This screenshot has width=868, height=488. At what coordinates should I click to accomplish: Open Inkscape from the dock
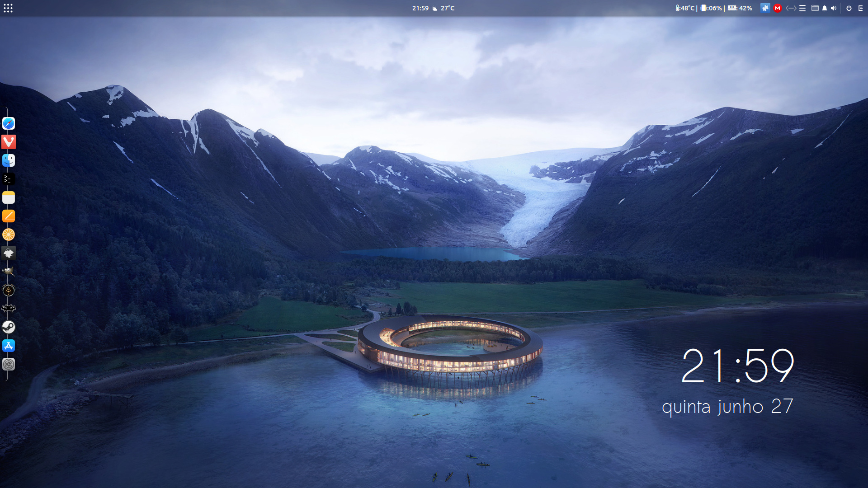[9, 253]
